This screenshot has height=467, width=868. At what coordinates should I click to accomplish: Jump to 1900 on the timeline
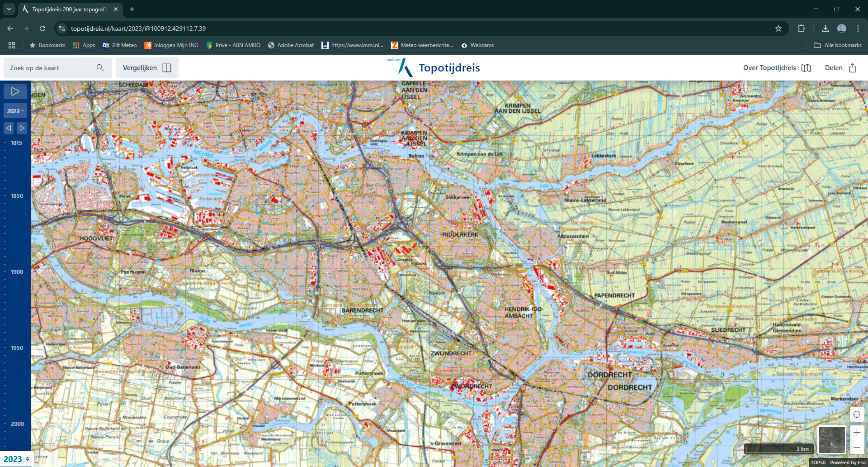tap(17, 272)
